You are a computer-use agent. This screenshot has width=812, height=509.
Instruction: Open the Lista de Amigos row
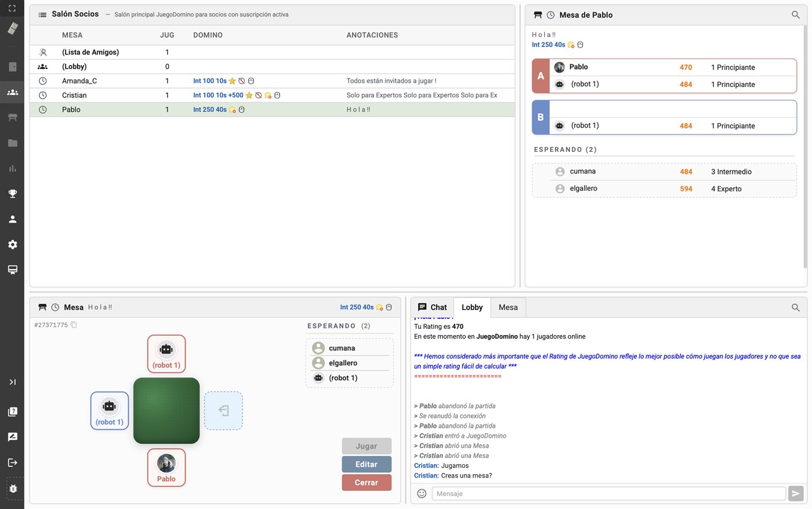(272, 52)
